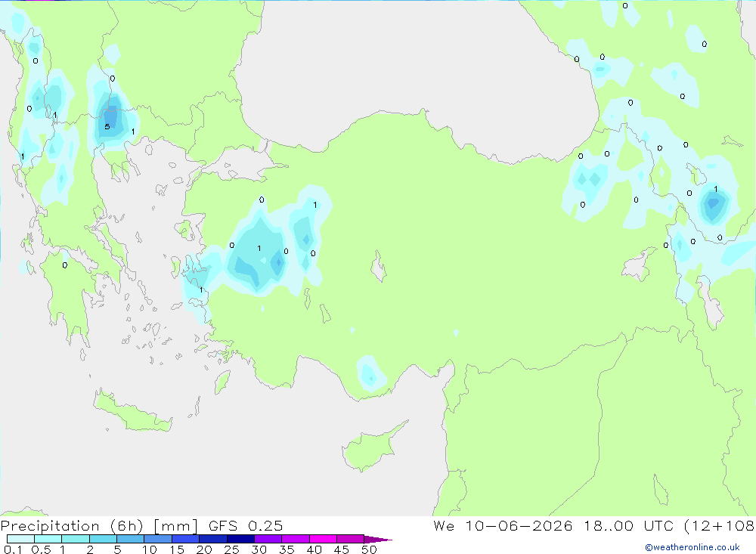Click the '40' legend scale label
This screenshot has width=756, height=554.
click(314, 549)
